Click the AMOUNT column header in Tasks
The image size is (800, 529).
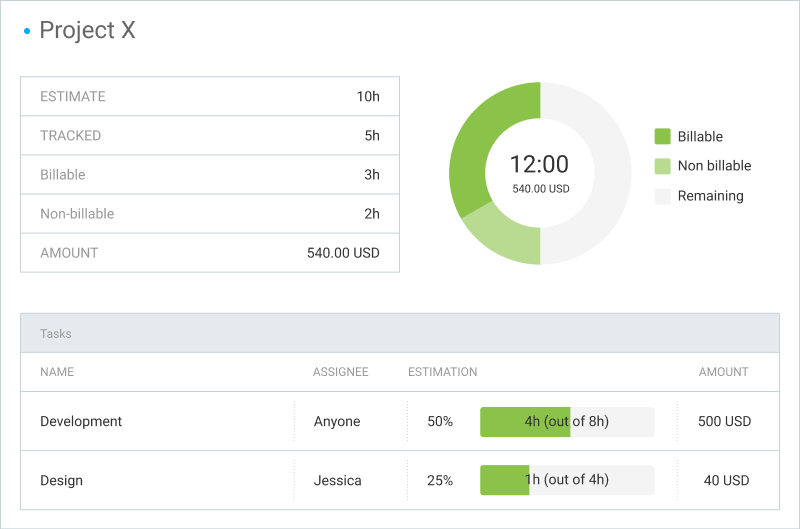click(723, 372)
